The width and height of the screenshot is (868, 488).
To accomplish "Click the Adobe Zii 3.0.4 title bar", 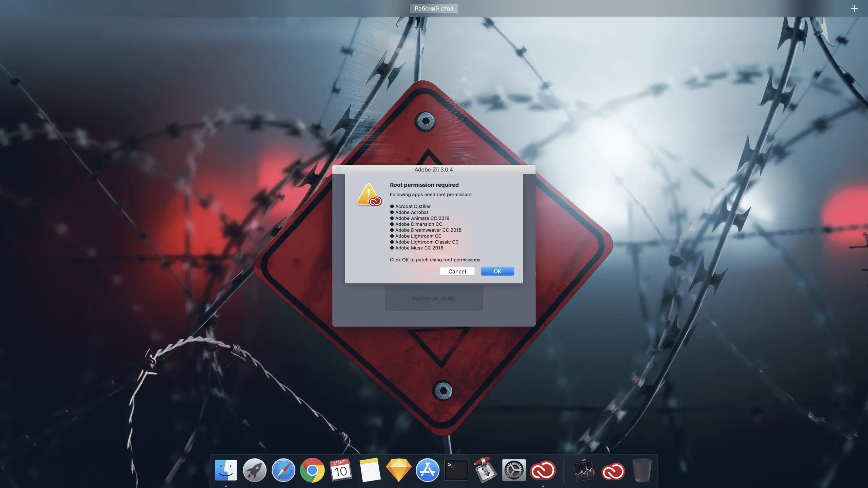I will tap(434, 169).
